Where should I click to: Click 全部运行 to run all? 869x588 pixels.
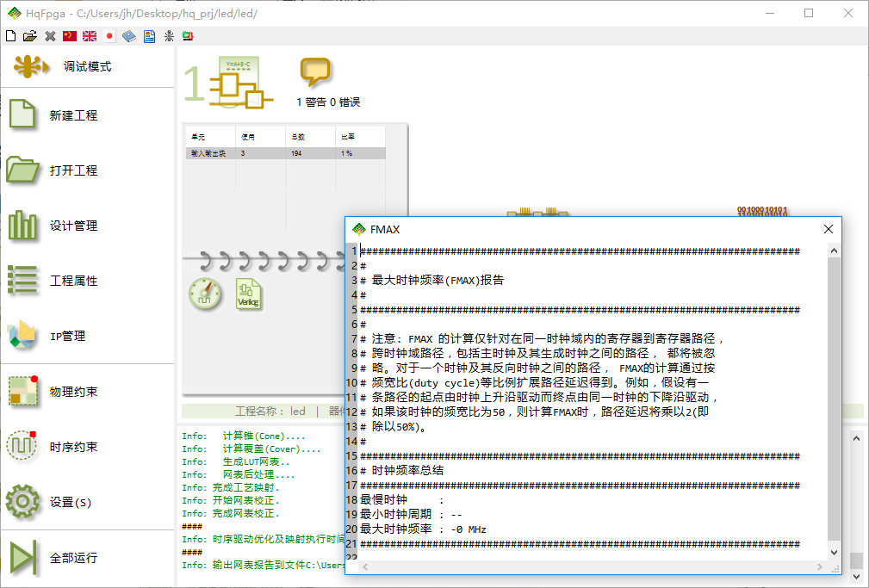pyautogui.click(x=73, y=558)
